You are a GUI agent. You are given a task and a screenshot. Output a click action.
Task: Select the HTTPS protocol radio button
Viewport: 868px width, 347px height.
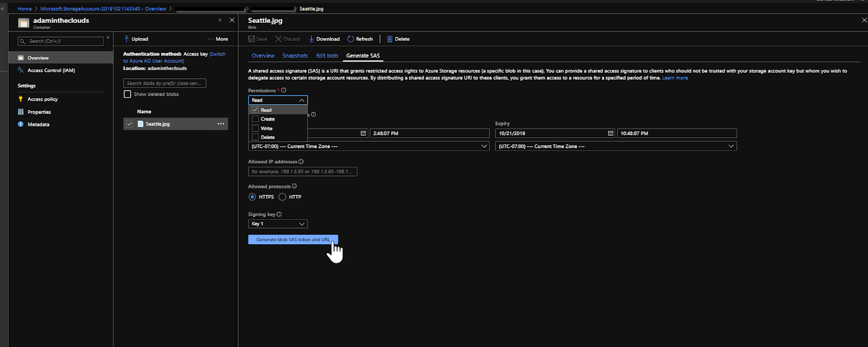pos(252,197)
